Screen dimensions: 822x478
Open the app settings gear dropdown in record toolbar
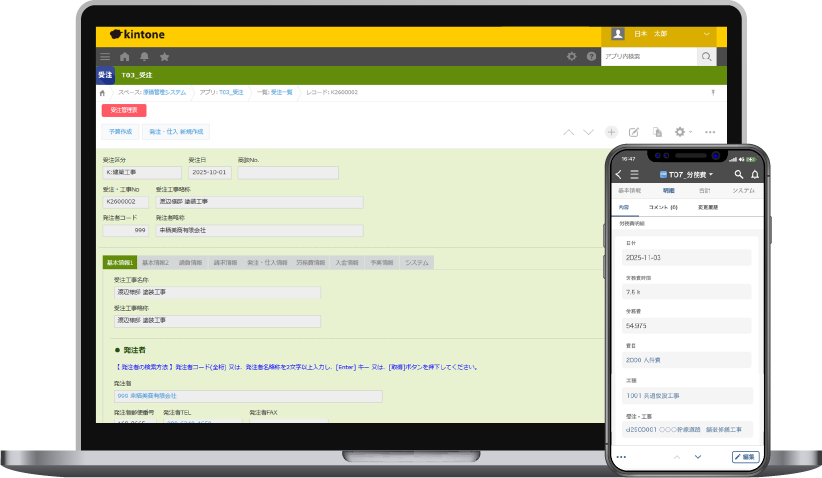(x=683, y=132)
